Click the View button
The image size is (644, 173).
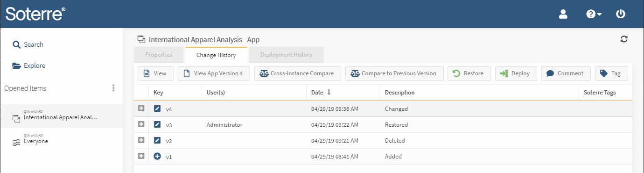[x=155, y=73]
